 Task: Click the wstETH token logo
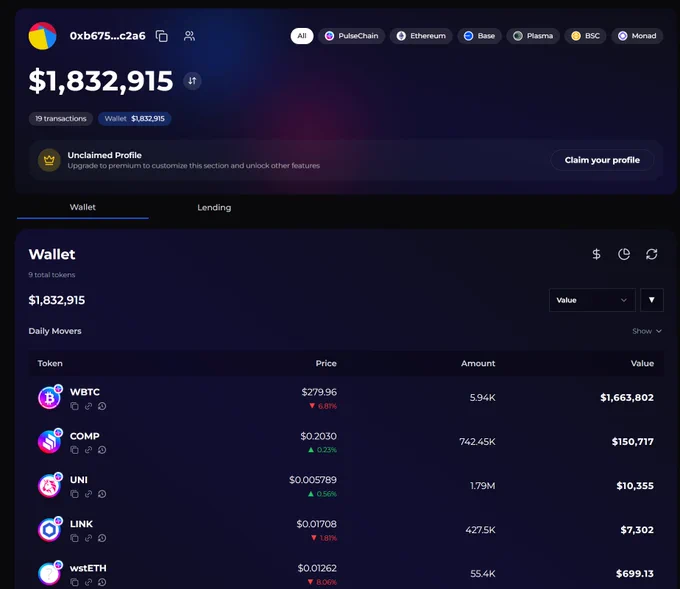[50, 574]
